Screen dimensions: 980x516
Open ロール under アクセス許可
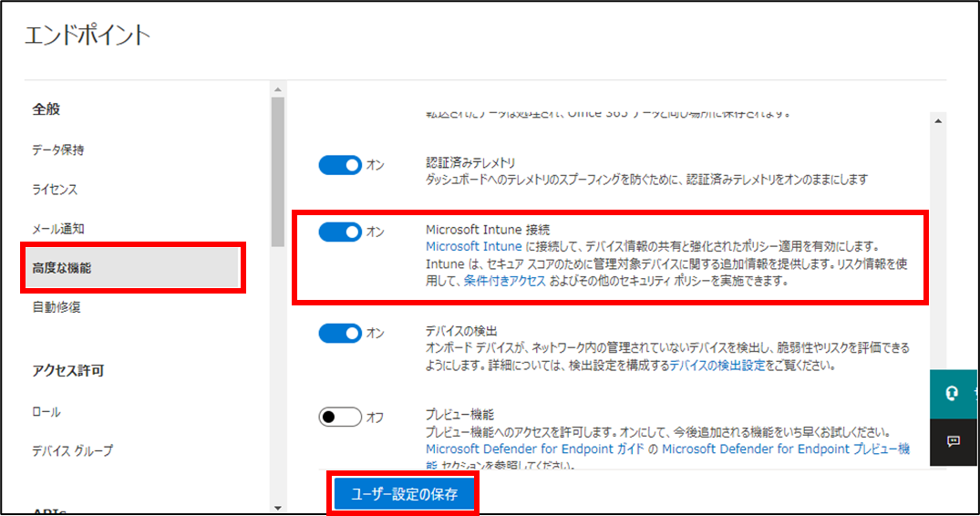[46, 412]
